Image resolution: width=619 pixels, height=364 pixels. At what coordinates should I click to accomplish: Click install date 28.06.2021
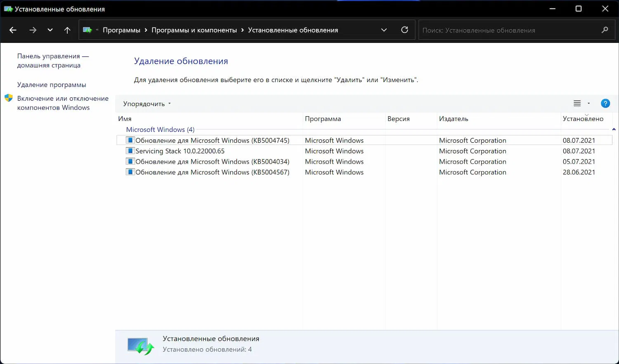[579, 172]
